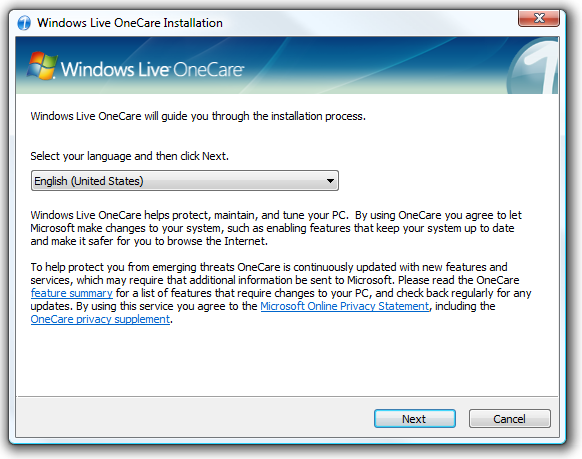Click the Next button
Image resolution: width=582 pixels, height=459 pixels.
(415, 419)
